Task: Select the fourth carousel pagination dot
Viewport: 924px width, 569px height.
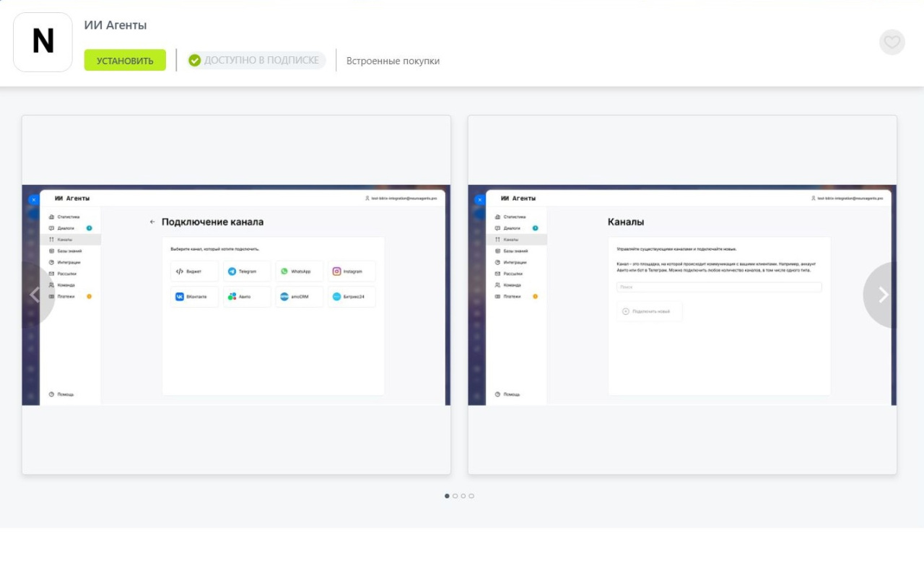Action: point(471,496)
